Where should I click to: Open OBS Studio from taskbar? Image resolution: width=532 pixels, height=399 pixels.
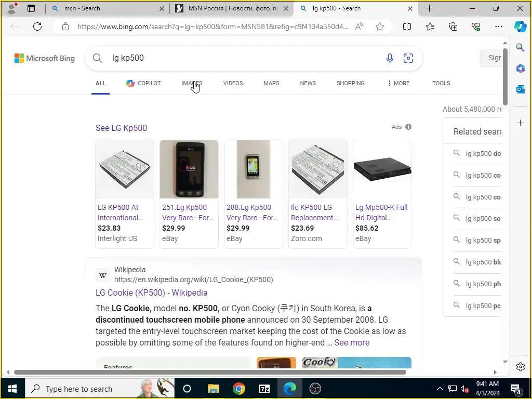(x=315, y=389)
